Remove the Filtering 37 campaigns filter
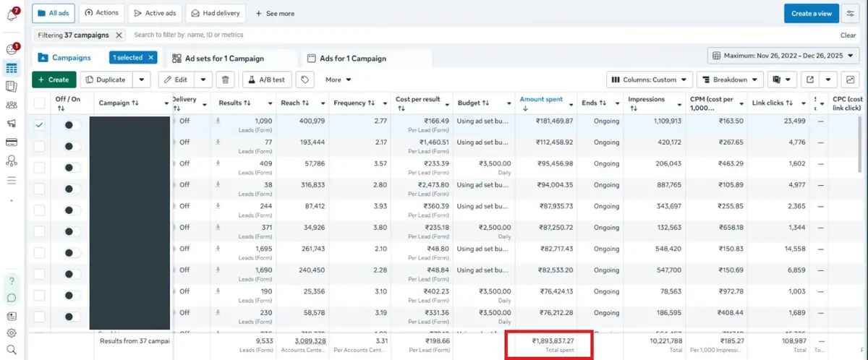 [x=119, y=35]
